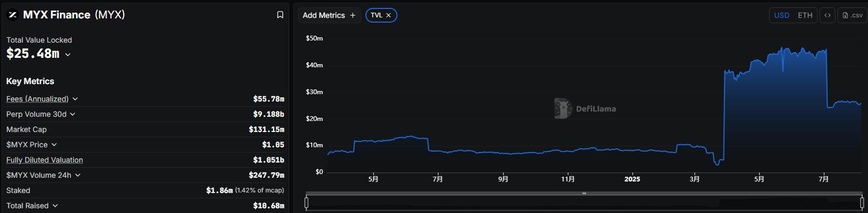
Task: Remove the TVL metric chip
Action: click(389, 15)
